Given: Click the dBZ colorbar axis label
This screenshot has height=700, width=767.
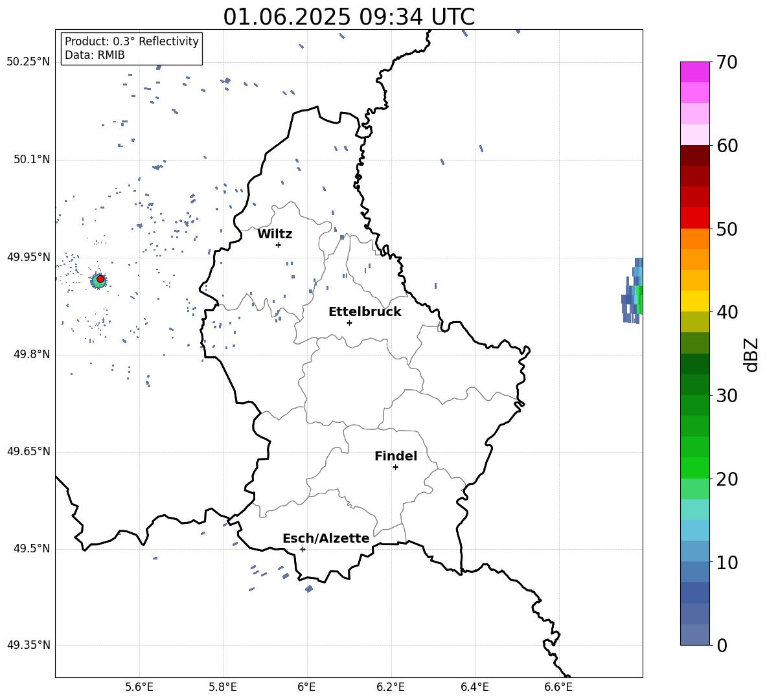Looking at the screenshot, I should [752, 354].
